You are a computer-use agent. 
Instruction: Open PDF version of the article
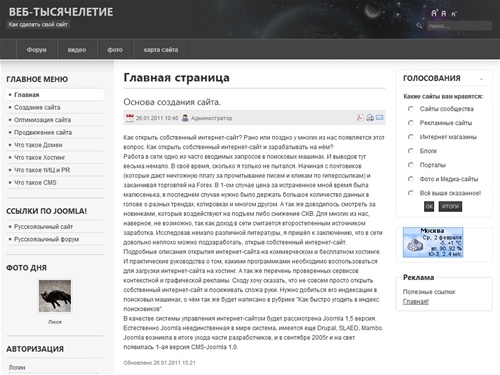360,117
